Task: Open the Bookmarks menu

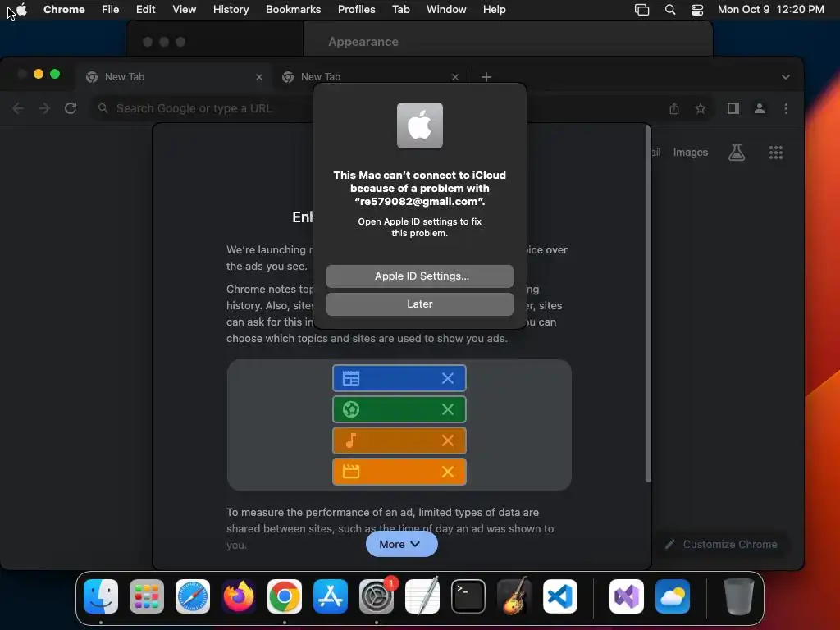Action: (x=293, y=9)
